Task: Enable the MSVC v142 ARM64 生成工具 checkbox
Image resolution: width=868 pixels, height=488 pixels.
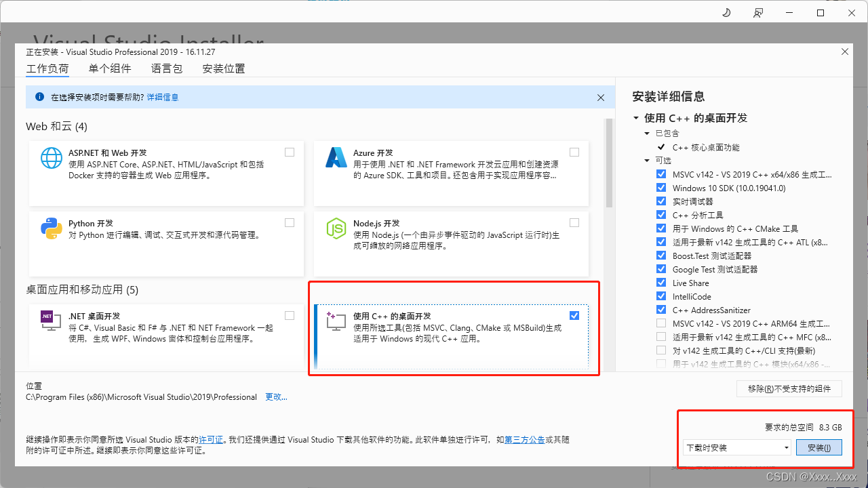Action: (x=661, y=323)
